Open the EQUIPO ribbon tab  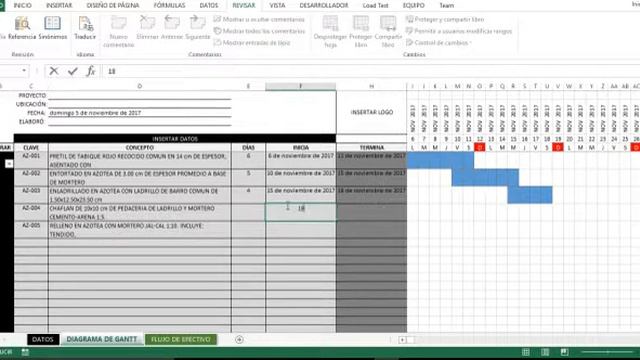(x=413, y=5)
